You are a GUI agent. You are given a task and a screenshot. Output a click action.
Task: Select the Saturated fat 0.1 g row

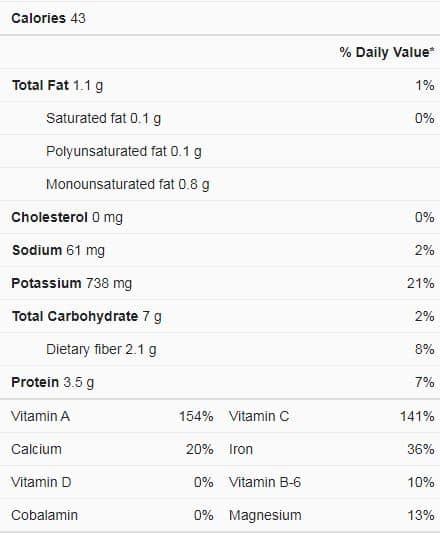220,118
